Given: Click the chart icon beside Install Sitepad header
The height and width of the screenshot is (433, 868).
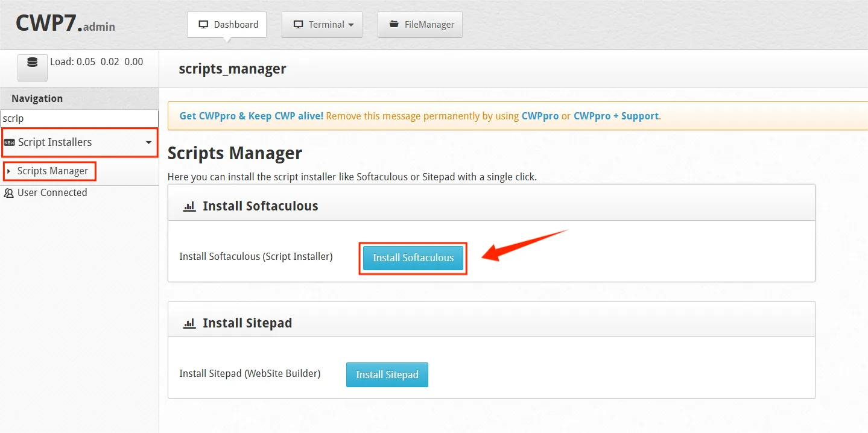Looking at the screenshot, I should click(x=189, y=322).
